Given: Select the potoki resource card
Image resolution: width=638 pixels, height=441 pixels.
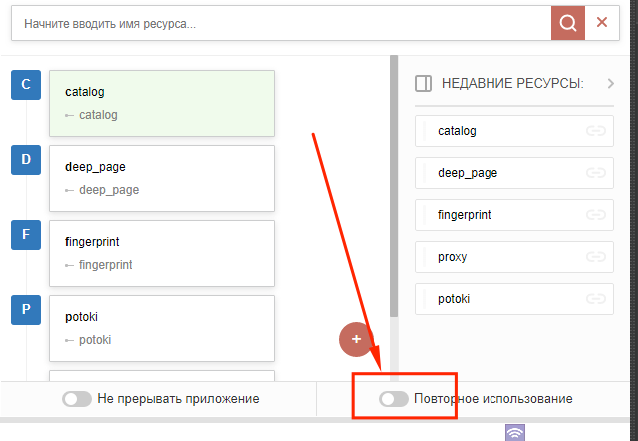Looking at the screenshot, I should click(x=162, y=328).
